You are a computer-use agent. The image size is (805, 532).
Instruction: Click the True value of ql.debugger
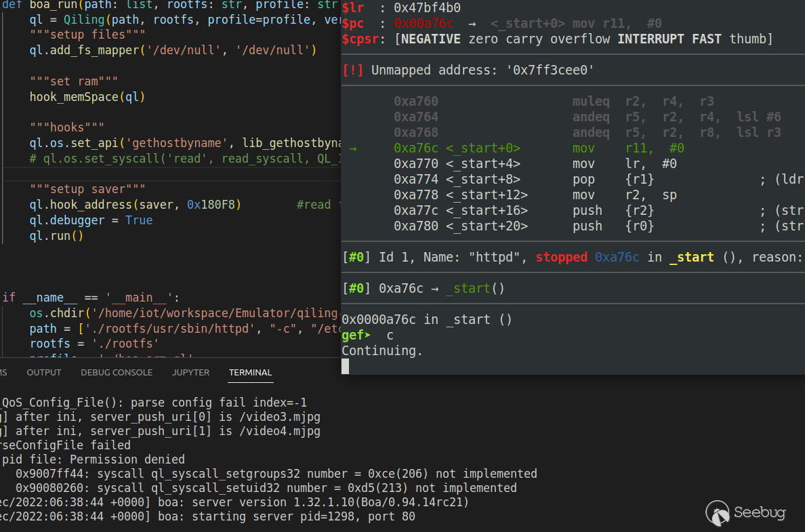coord(139,220)
